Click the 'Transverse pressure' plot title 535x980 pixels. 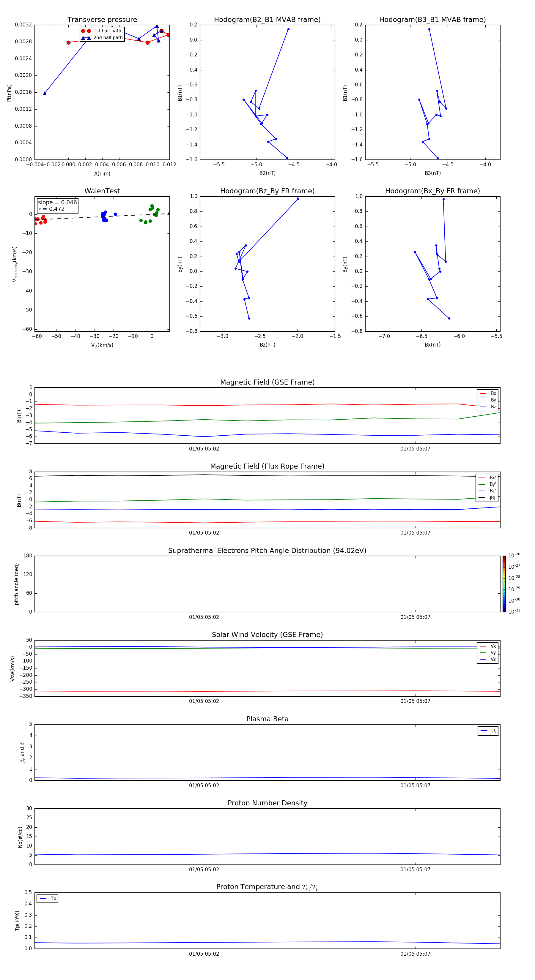102,19
